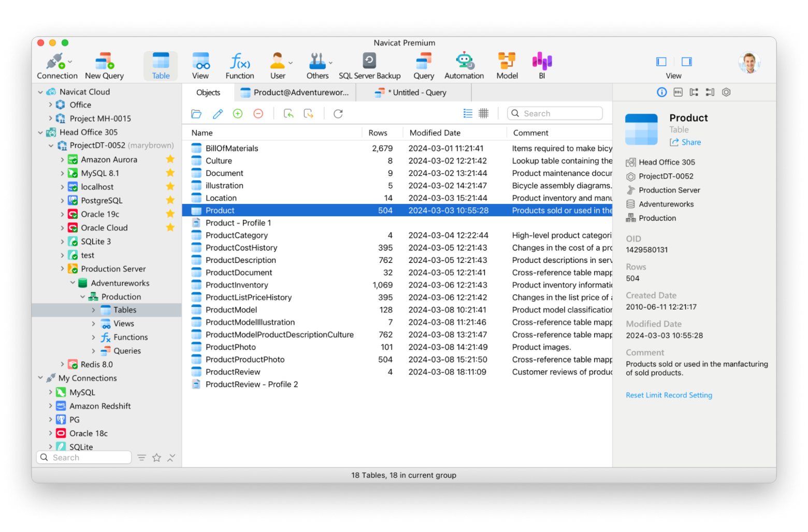The height and width of the screenshot is (532, 808).
Task: Toggle favorite star for Amazon Aurora
Action: click(x=170, y=159)
